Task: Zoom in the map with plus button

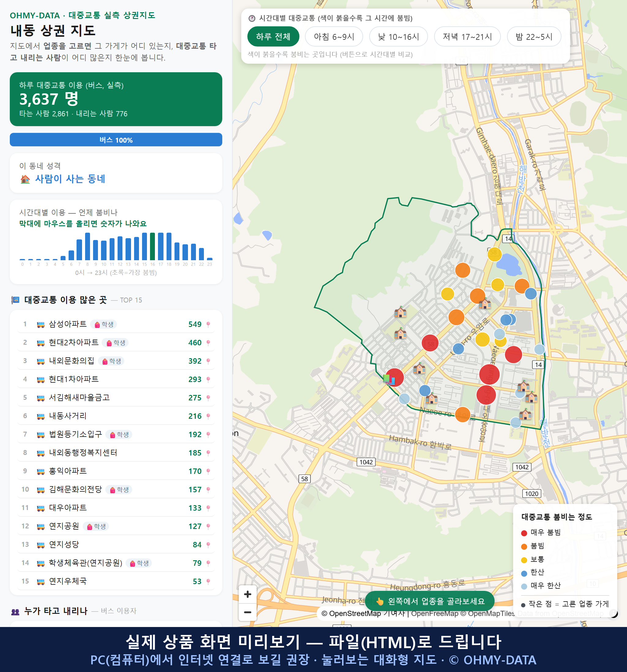Action: point(247,594)
